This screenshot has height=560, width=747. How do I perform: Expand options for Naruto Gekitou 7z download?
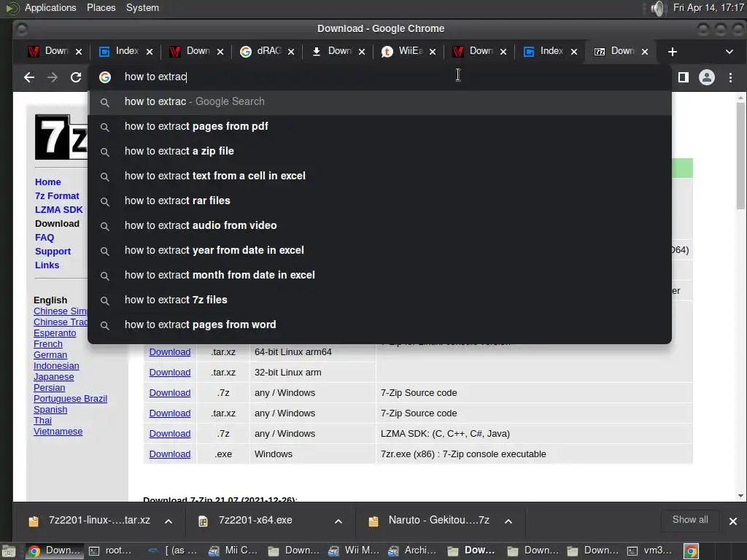(x=508, y=521)
